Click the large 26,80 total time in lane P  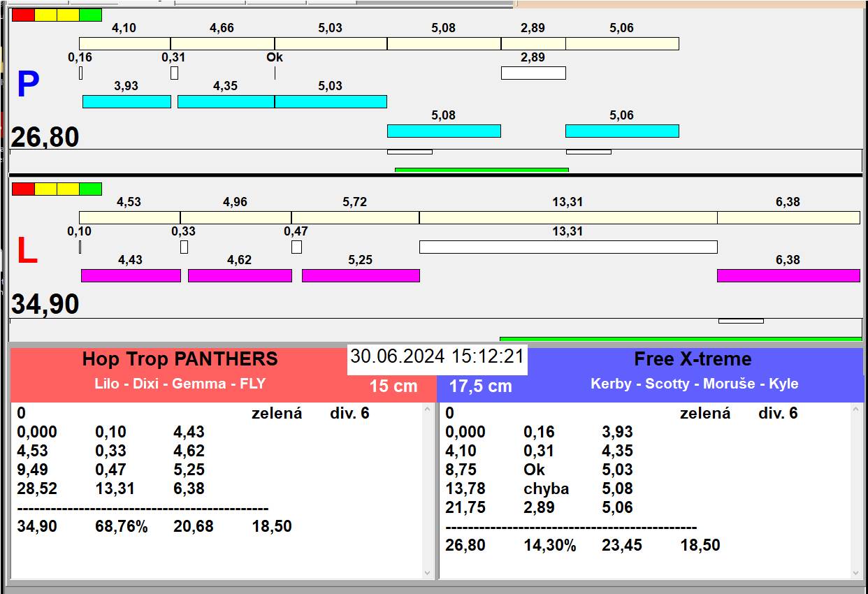pyautogui.click(x=45, y=138)
